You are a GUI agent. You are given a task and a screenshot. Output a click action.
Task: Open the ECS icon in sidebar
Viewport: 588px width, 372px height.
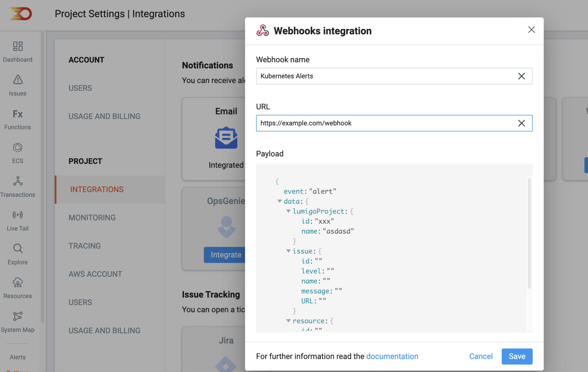point(18,147)
